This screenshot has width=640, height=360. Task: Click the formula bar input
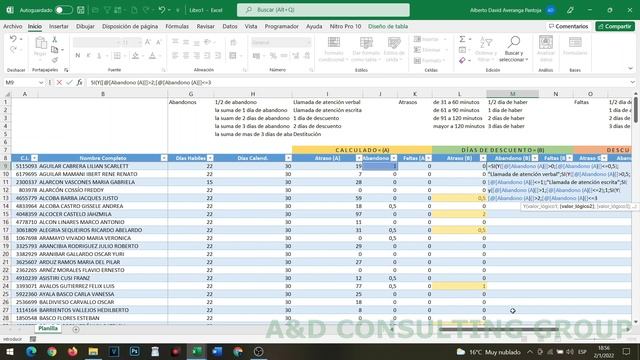click(357, 82)
